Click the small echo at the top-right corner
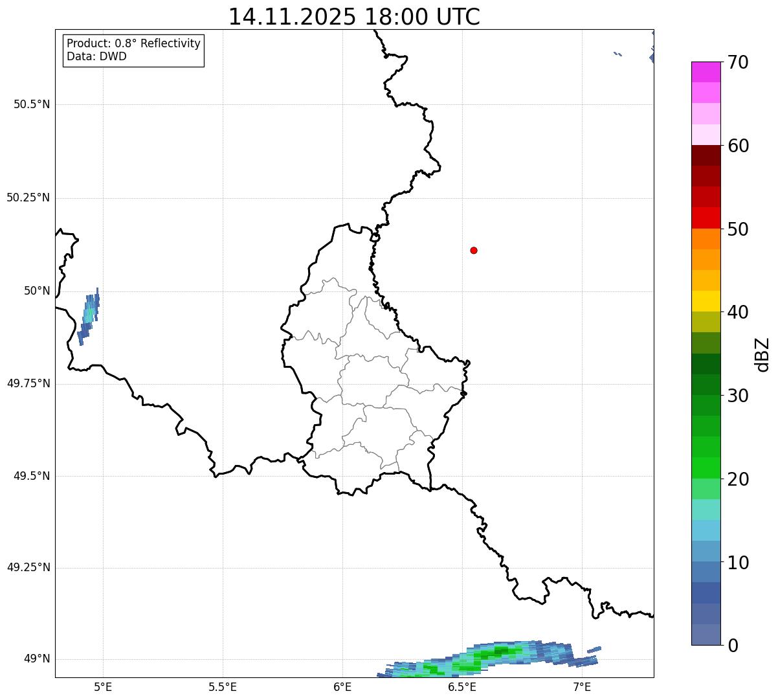This screenshot has height=700, width=778. click(652, 58)
